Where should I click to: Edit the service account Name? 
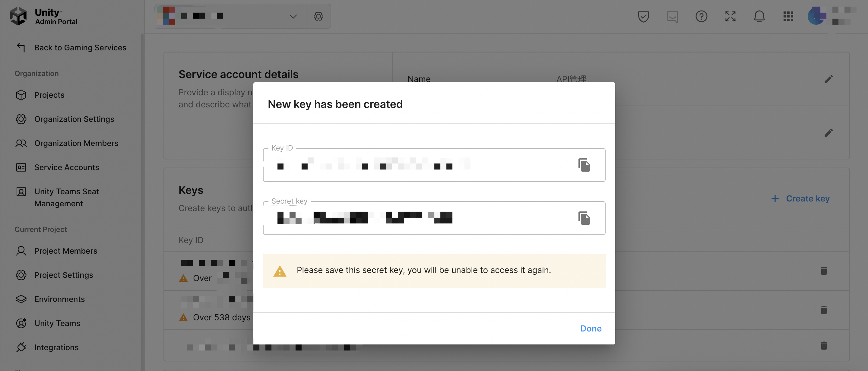point(828,79)
